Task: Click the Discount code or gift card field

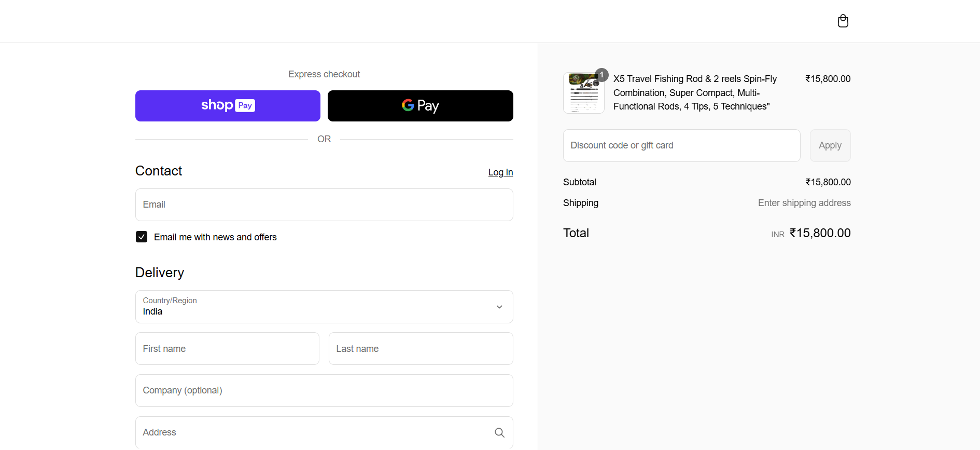Action: tap(681, 145)
